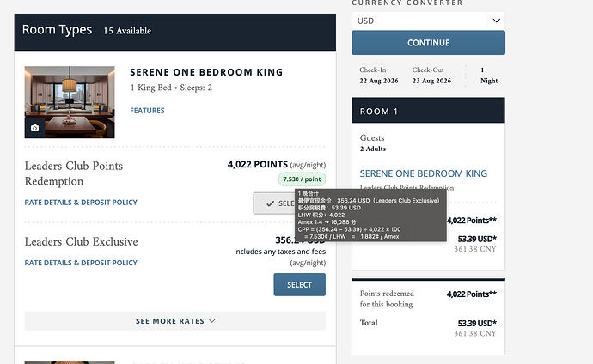Click the Serene One Bedroom King photo

[70, 102]
